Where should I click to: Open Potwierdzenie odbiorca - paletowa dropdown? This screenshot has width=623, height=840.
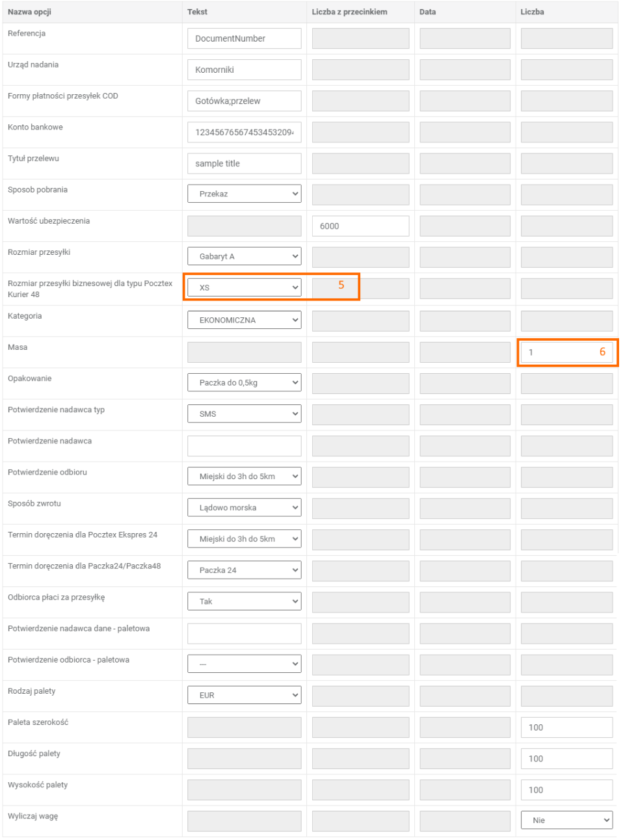pyautogui.click(x=244, y=664)
